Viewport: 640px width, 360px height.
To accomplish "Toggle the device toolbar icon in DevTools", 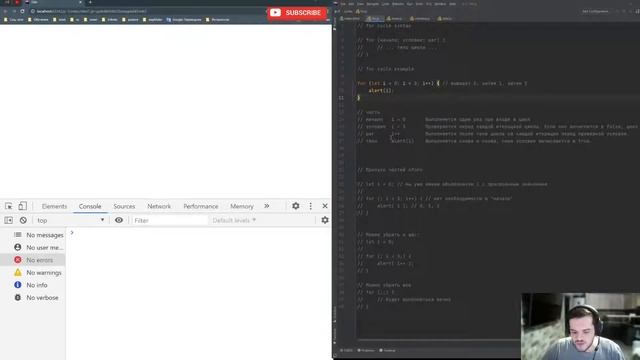I will [22, 206].
